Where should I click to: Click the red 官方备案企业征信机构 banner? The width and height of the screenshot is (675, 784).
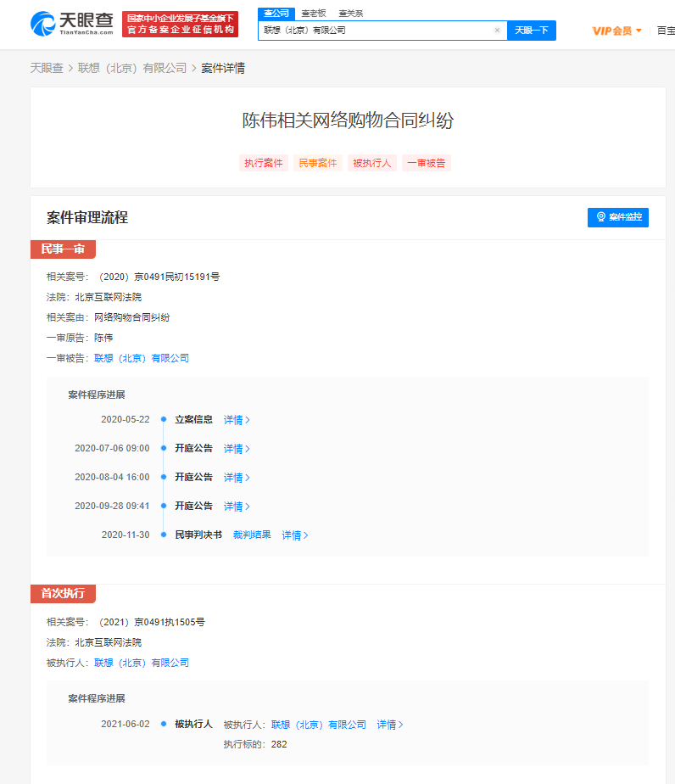point(180,24)
